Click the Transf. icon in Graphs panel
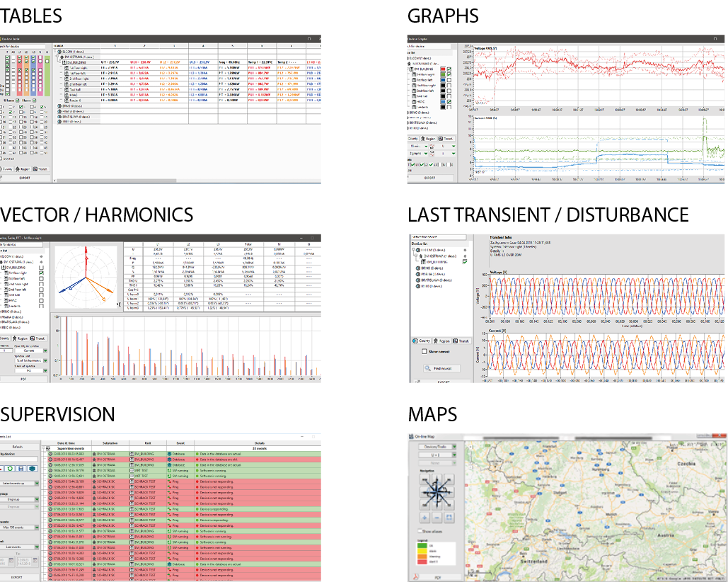This screenshot has width=728, height=582. click(441, 139)
